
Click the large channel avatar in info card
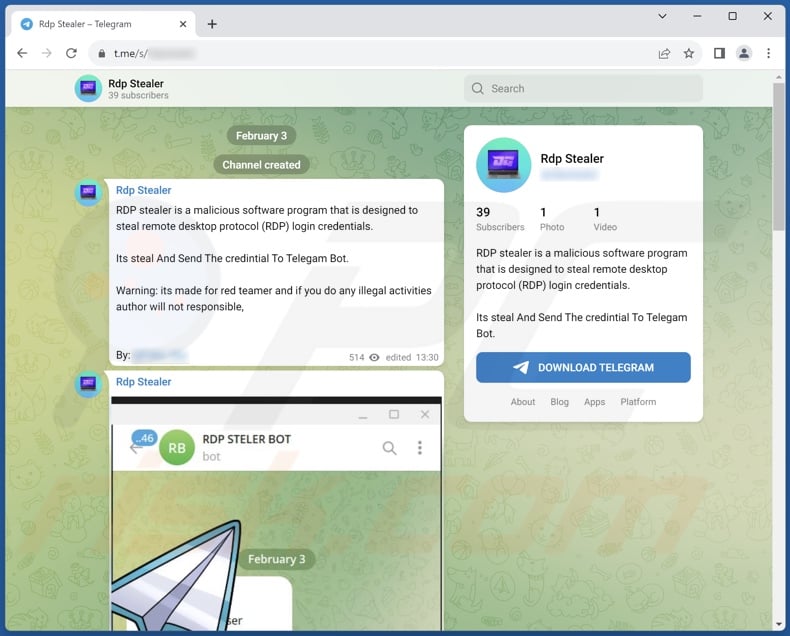point(503,165)
